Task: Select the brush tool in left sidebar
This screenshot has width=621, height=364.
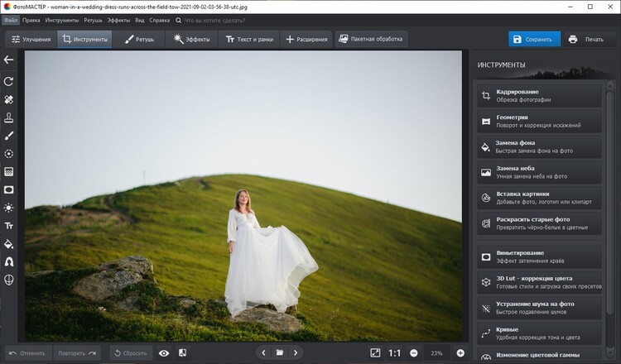Action: coord(9,135)
